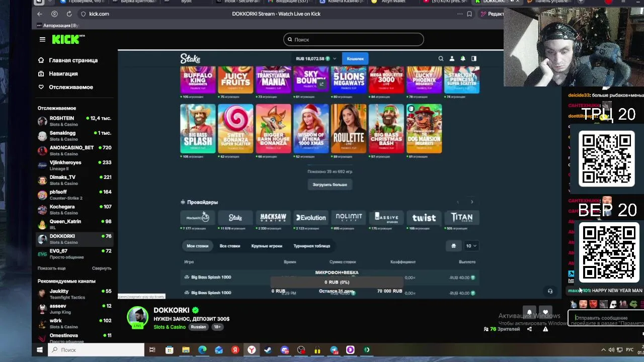Click Показать еще in followed list
Image resolution: width=644 pixels, height=362 pixels.
(51, 268)
